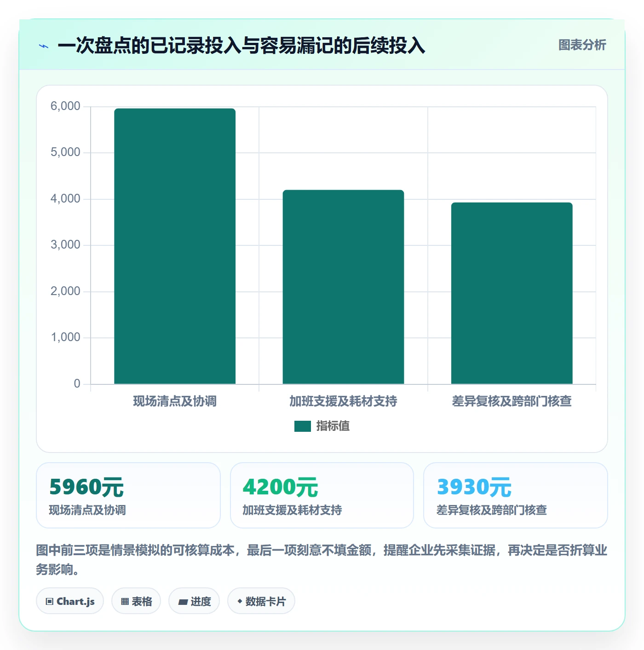
Task: Click the 4,000 y-axis tick label
Action: pyautogui.click(x=65, y=199)
